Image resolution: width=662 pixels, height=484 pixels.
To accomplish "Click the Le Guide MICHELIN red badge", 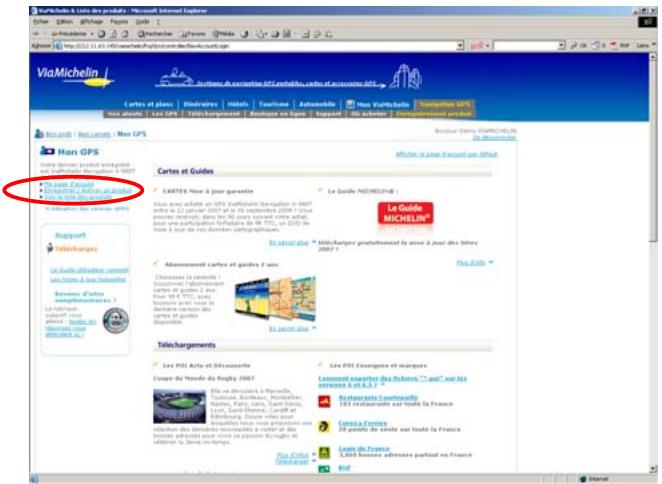I will click(x=405, y=213).
